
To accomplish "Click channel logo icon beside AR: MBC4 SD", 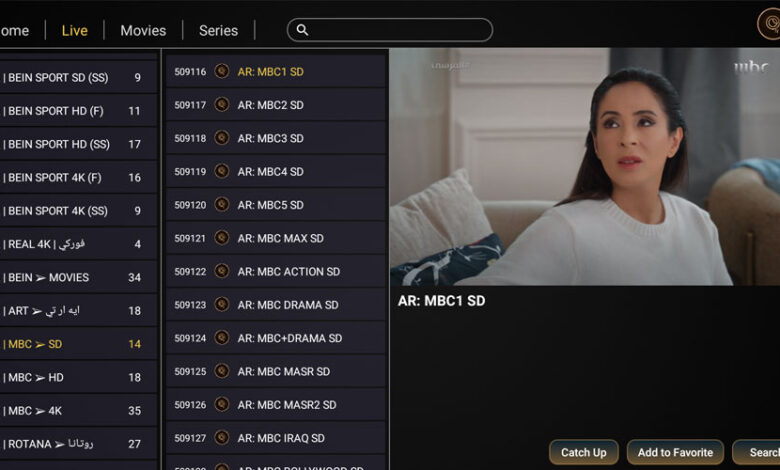I will pos(222,171).
